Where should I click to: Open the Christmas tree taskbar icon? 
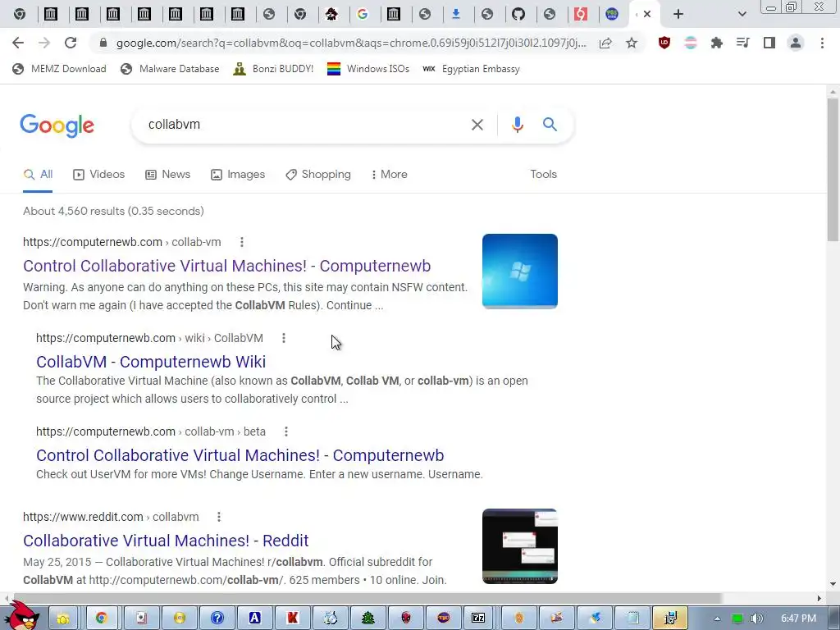[368, 619]
